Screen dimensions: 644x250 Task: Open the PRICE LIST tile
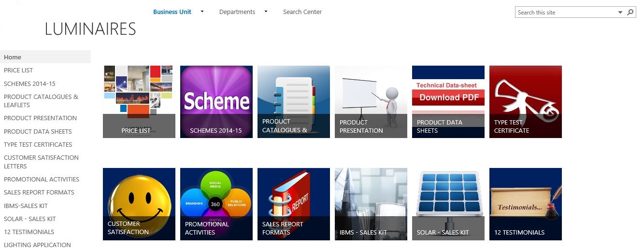(139, 102)
